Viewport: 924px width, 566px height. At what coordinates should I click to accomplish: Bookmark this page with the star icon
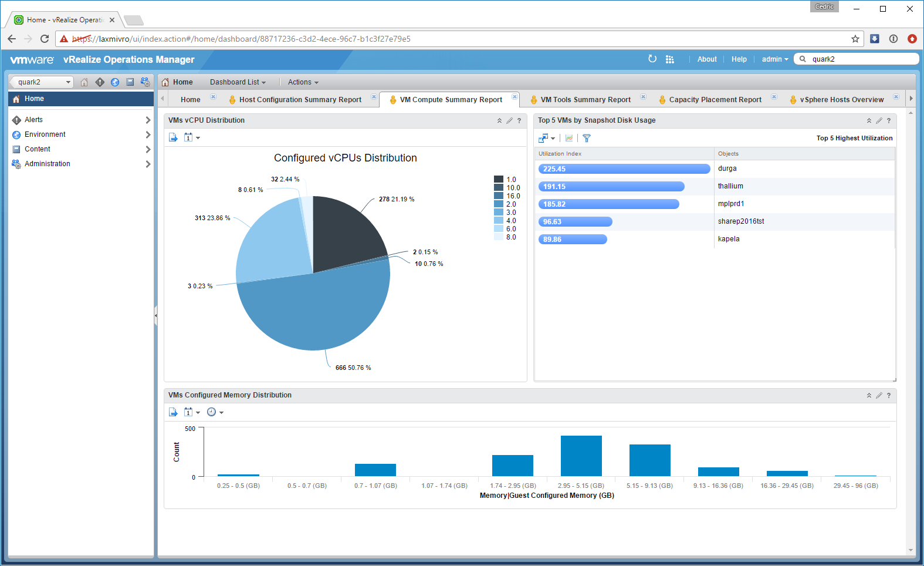[855, 39]
